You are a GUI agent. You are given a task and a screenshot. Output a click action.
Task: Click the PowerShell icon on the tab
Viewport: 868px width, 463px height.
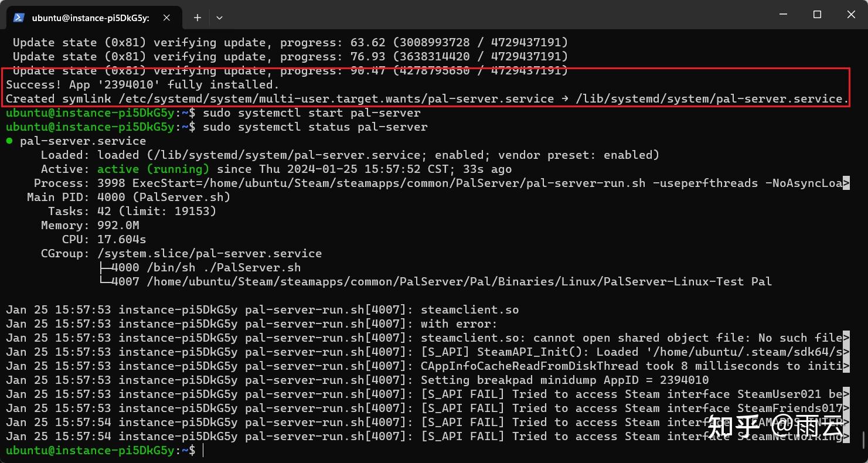pyautogui.click(x=19, y=18)
